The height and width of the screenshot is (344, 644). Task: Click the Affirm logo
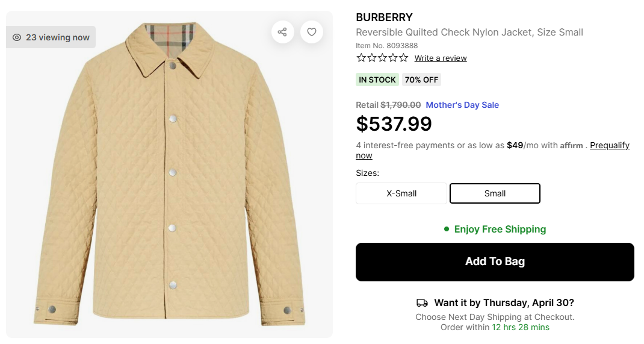[572, 146]
